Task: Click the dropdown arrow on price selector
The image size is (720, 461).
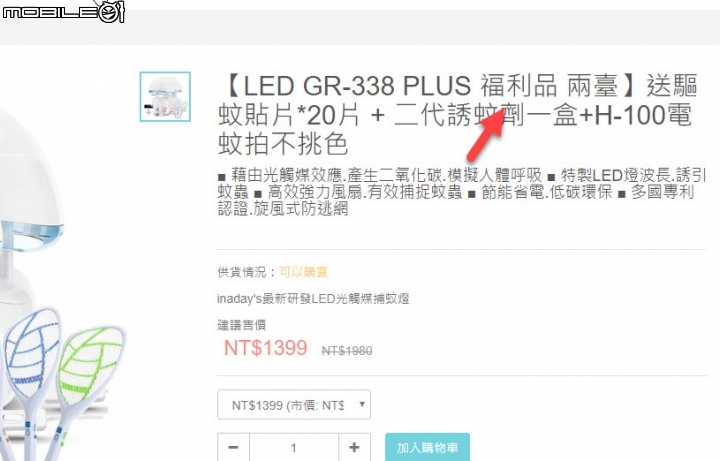Action: pyautogui.click(x=362, y=405)
